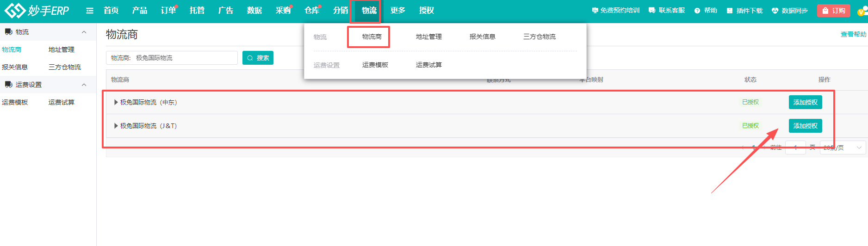Screen dimensions: 868x246
Task: Click 已授权 status of 极兔国际物流（J&T）
Action: coord(750,126)
